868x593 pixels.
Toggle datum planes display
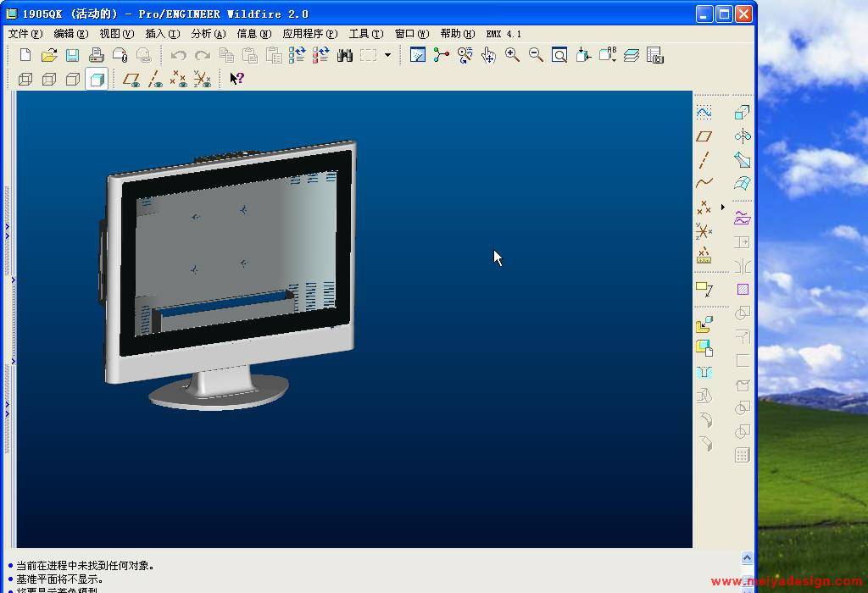tap(131, 79)
